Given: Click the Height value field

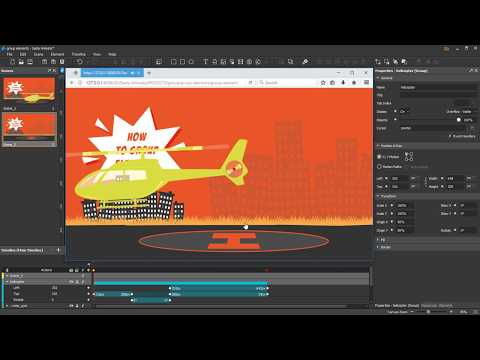Looking at the screenshot, I should click(x=455, y=187).
